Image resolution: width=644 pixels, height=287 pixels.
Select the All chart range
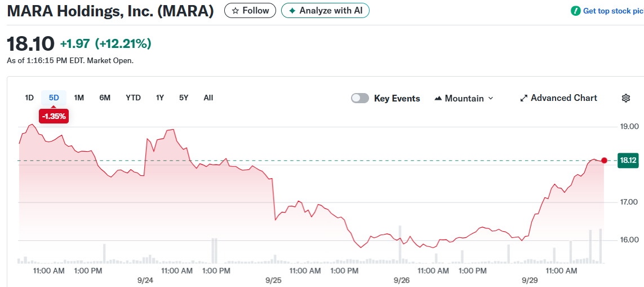coord(208,98)
